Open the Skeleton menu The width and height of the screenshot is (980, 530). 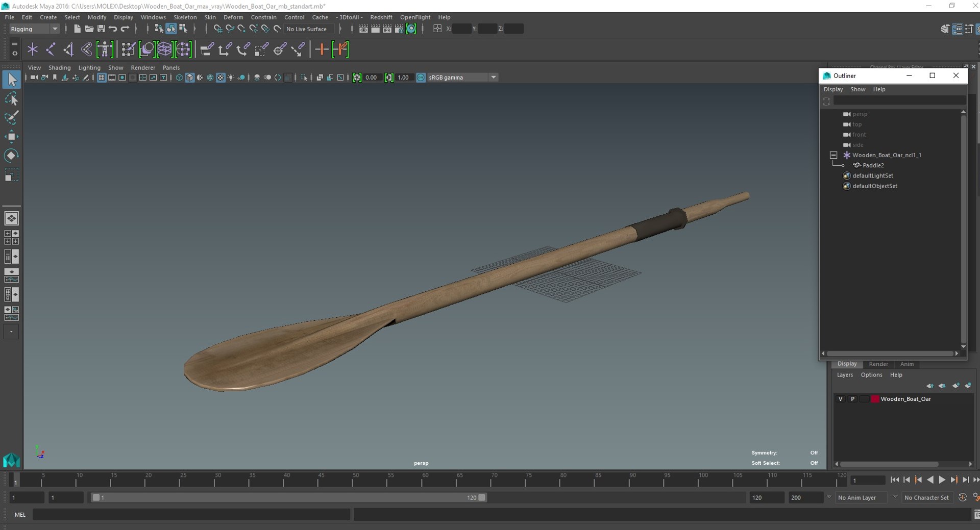point(185,17)
